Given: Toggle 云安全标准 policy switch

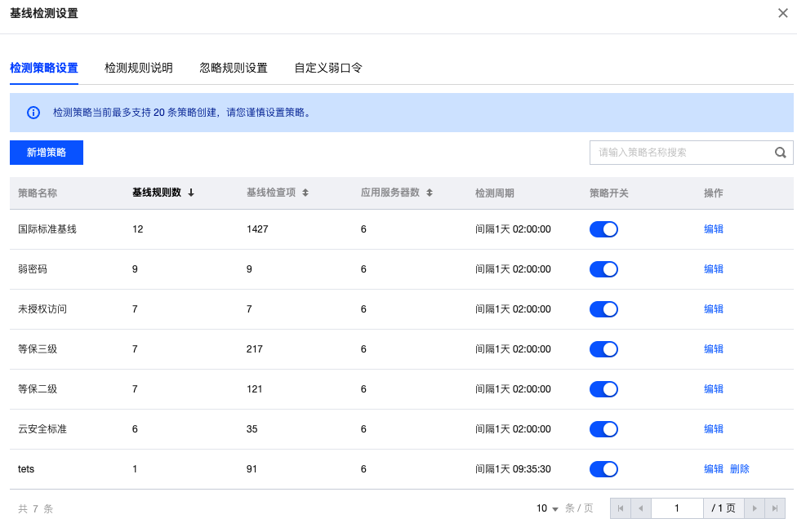Looking at the screenshot, I should [603, 429].
